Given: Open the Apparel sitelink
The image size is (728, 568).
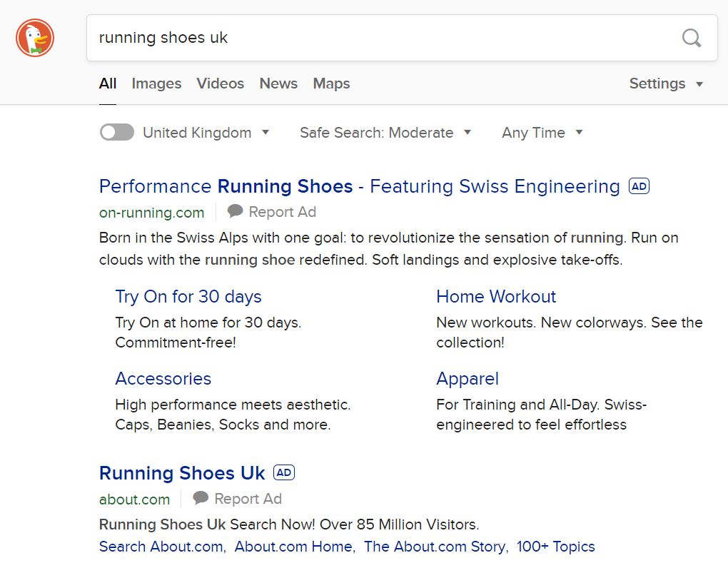Looking at the screenshot, I should [467, 379].
